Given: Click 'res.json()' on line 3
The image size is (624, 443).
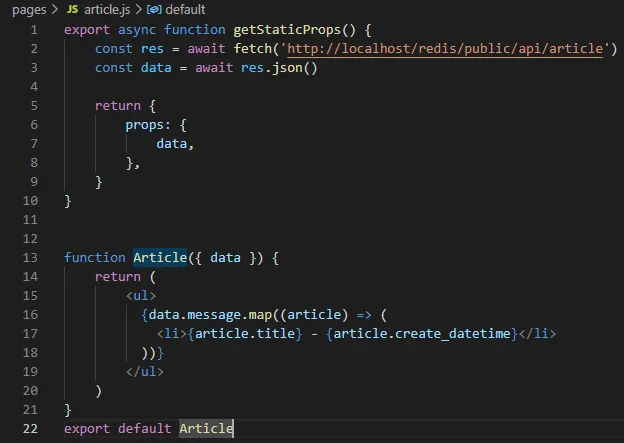Looking at the screenshot, I should coord(279,68).
